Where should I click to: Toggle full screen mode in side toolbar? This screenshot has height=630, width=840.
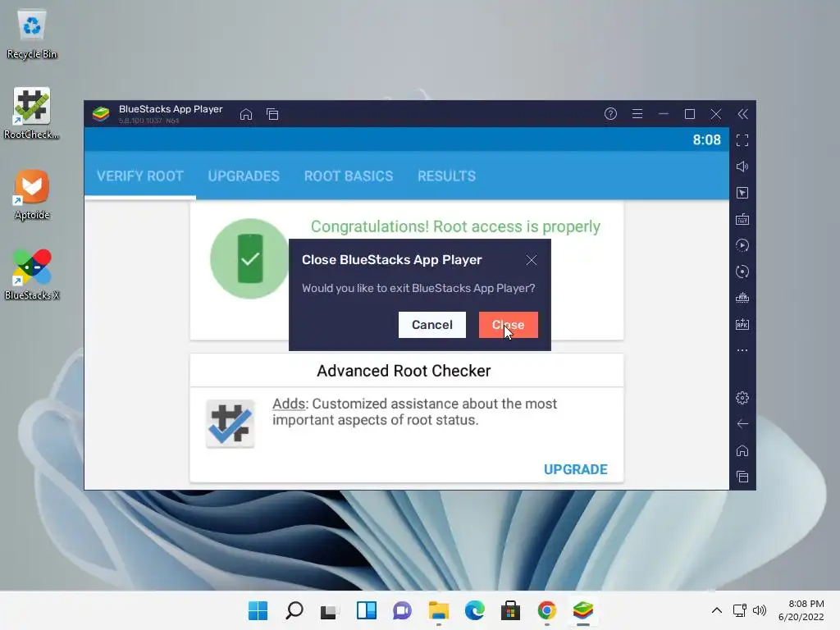[x=742, y=140]
